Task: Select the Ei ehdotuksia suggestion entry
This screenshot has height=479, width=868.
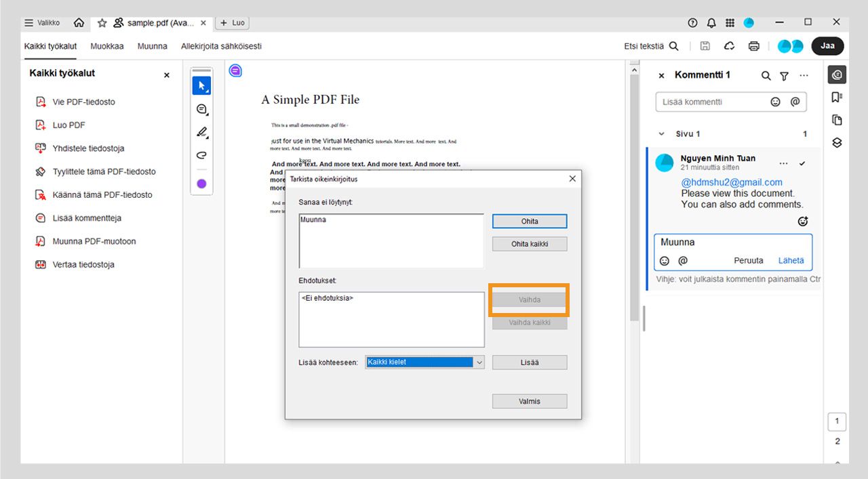Action: click(328, 298)
